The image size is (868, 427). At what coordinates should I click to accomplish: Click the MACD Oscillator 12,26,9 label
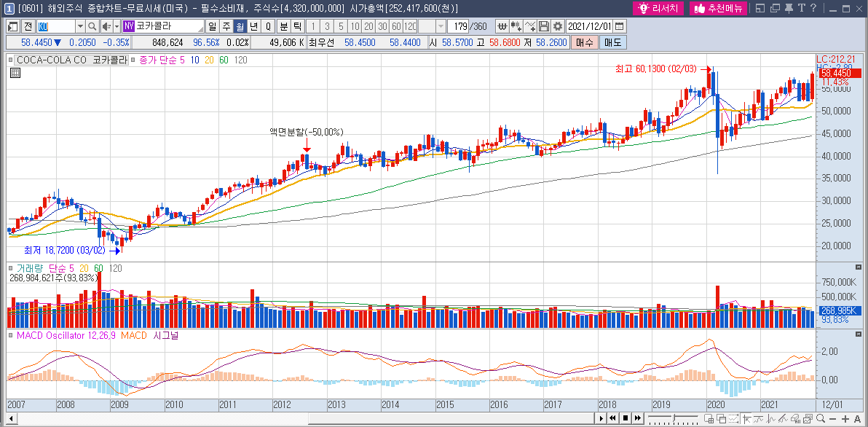coord(66,336)
